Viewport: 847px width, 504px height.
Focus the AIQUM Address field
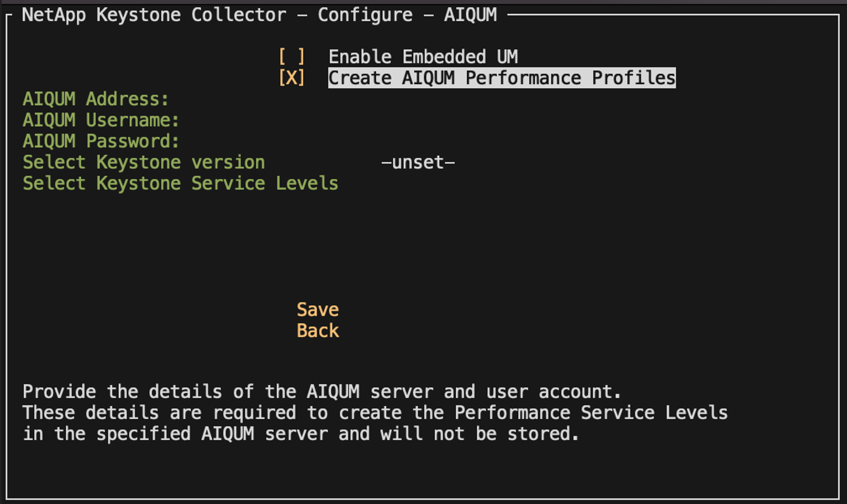point(96,99)
